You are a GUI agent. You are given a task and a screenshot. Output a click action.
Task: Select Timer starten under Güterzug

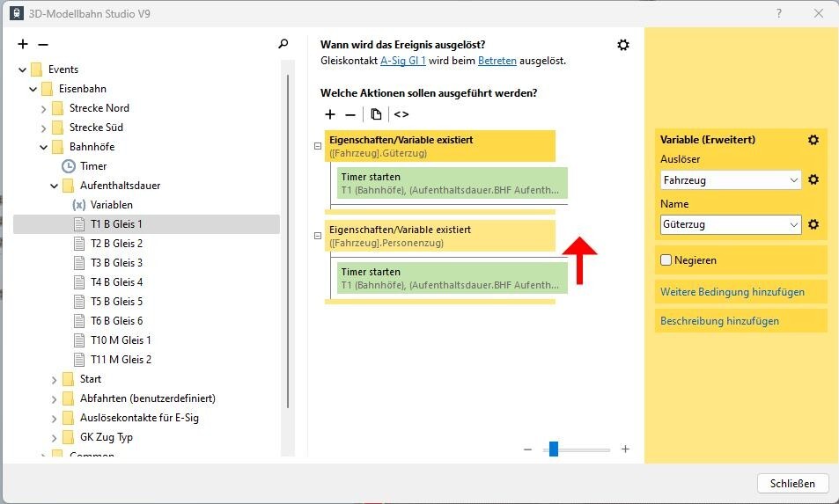coord(453,183)
